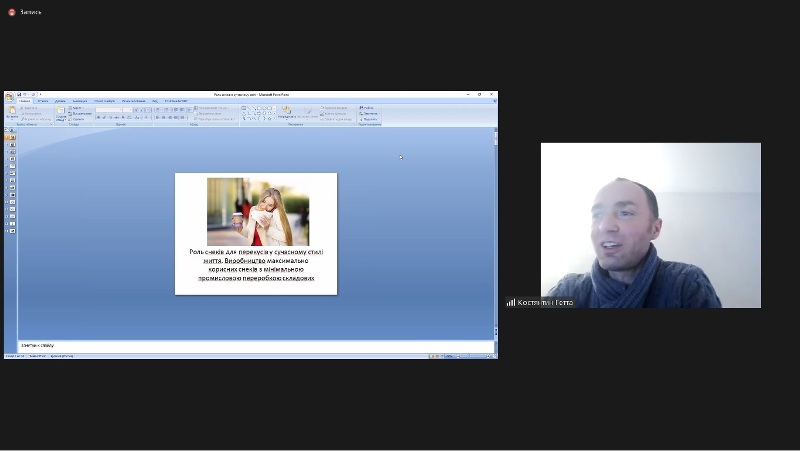Open the Arrange objects button
Image resolution: width=800 pixels, height=452 pixels.
tap(287, 112)
